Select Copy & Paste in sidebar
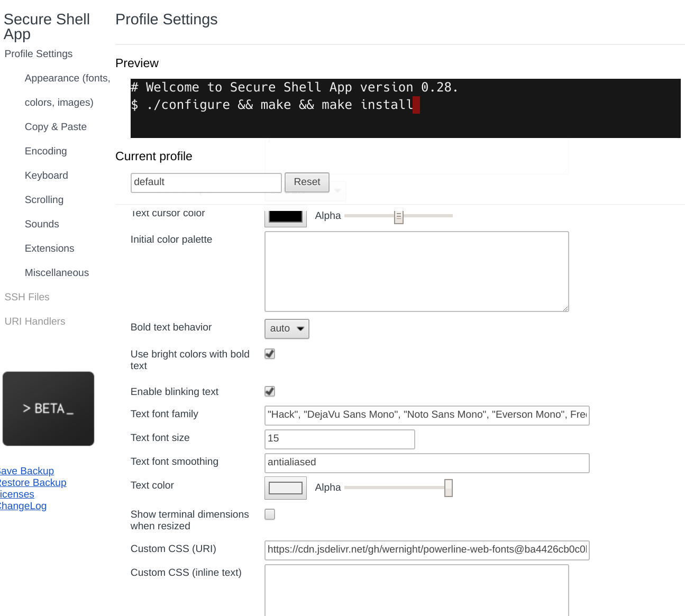685x616 pixels. point(56,127)
